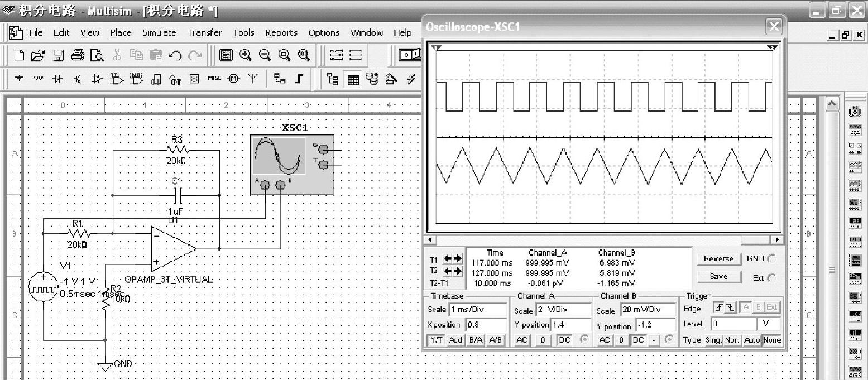868x380 pixels.
Task: Open the TTL component group
Action: coord(117,79)
